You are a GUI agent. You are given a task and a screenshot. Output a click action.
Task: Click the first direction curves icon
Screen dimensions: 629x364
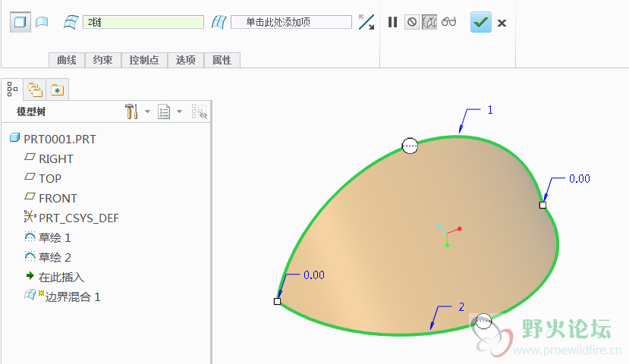[x=71, y=22]
